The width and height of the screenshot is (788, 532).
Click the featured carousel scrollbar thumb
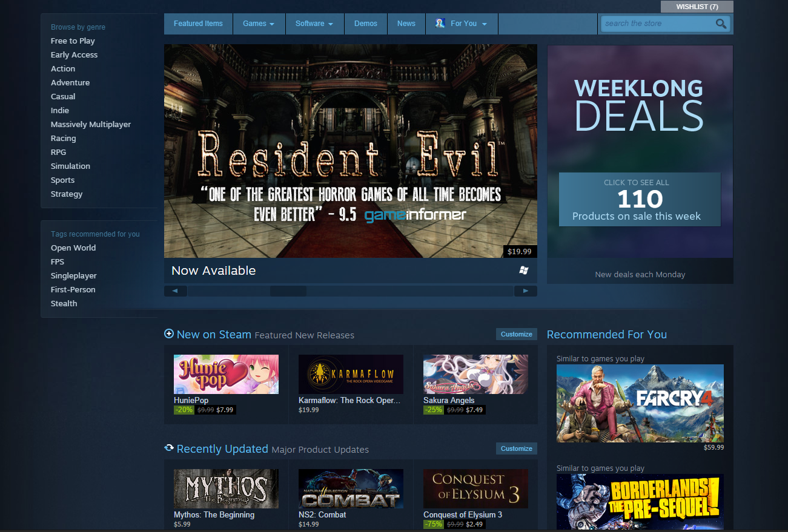288,291
